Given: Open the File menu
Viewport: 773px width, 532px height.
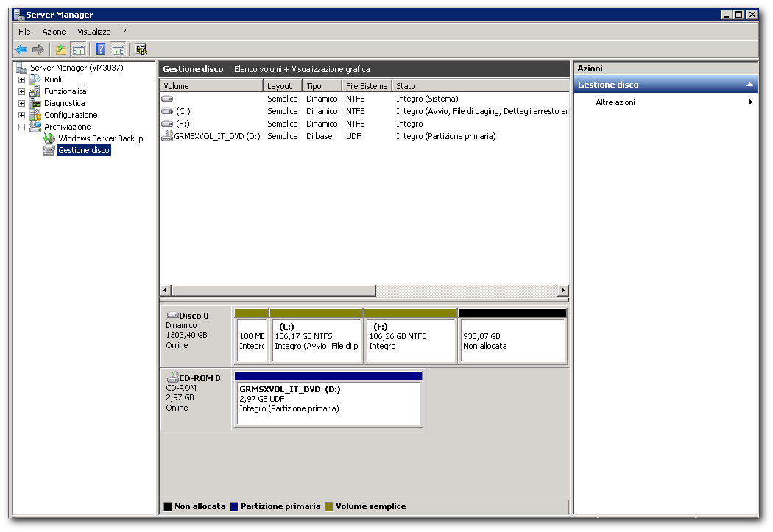Looking at the screenshot, I should pyautogui.click(x=24, y=32).
